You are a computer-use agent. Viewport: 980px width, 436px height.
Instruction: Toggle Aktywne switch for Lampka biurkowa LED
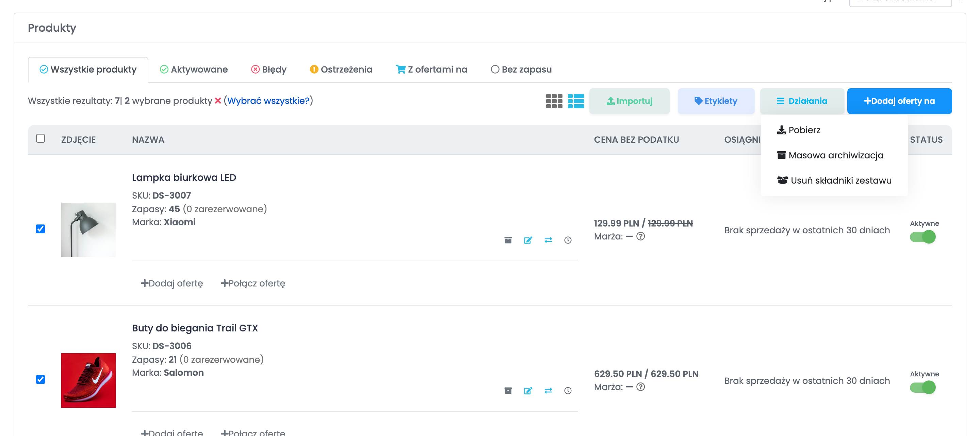922,237
